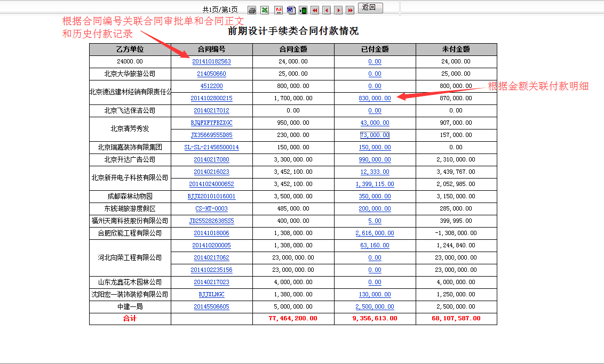The width and height of the screenshot is (604, 364).
Task: Jump to first page with double-left arrow
Action: (x=315, y=10)
